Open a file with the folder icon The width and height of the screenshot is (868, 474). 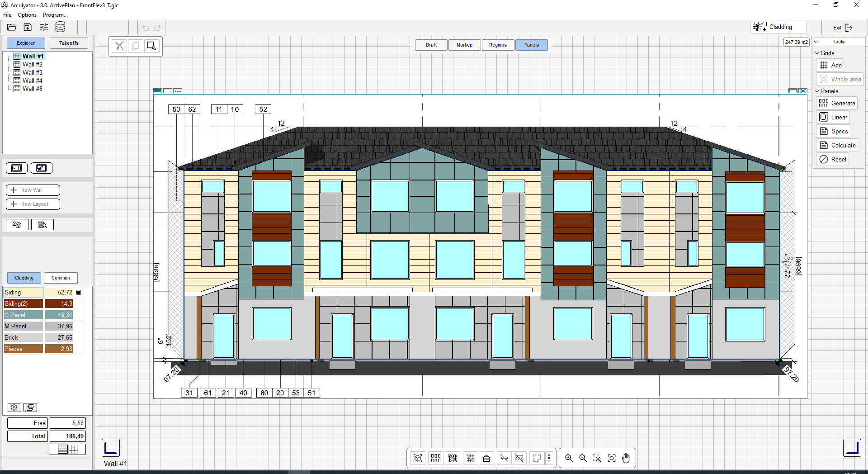coord(12,27)
